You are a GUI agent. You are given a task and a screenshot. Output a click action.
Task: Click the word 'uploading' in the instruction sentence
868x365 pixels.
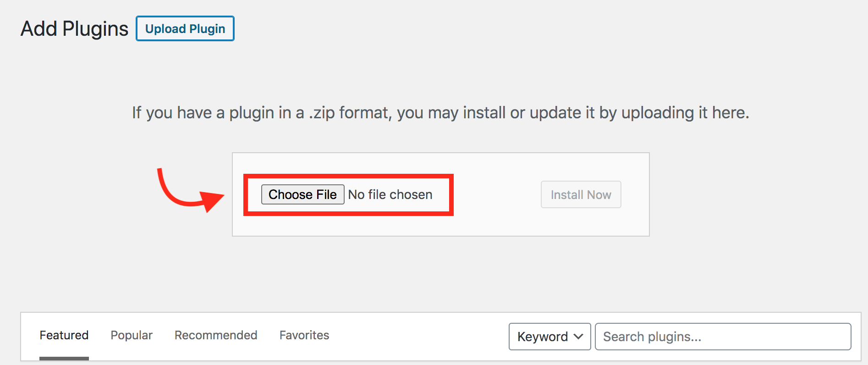[658, 112]
